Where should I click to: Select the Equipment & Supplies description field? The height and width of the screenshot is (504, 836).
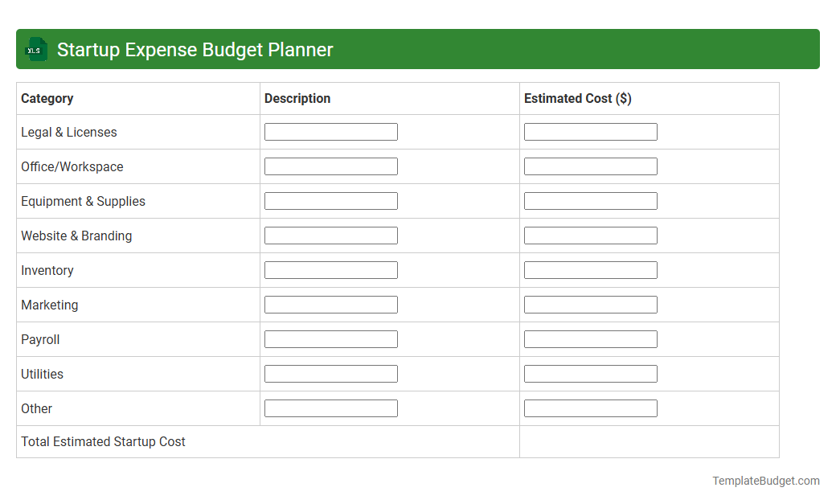330,200
